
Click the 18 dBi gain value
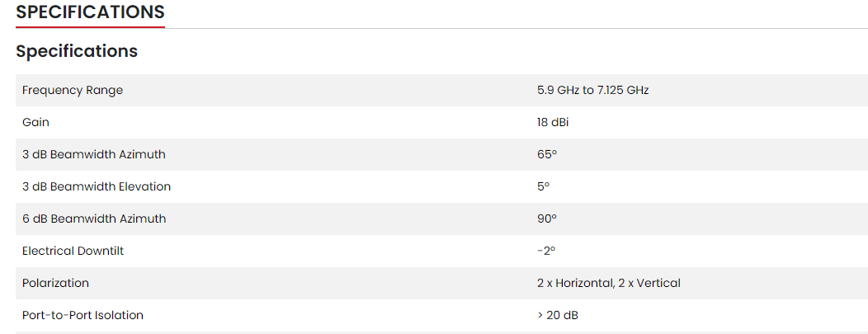tap(553, 122)
